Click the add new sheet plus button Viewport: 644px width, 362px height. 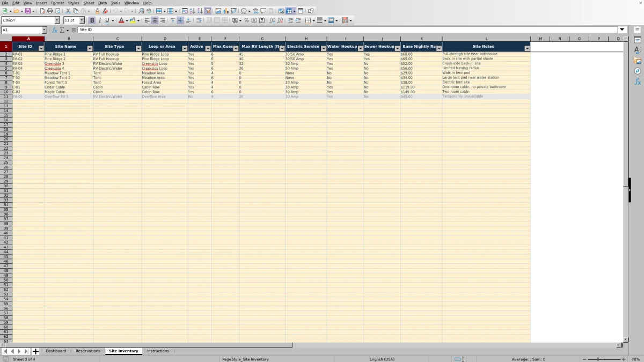point(36,351)
